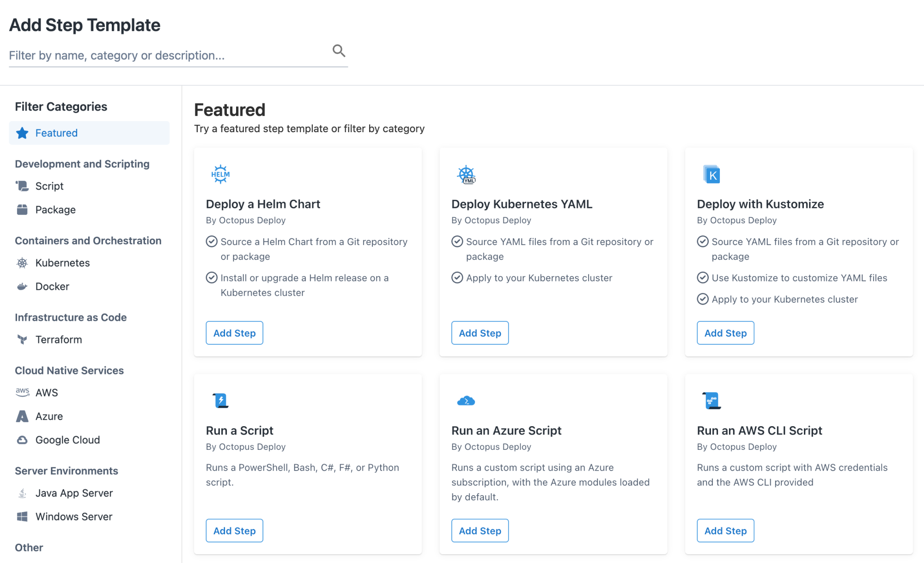Click the Docker whale icon
The width and height of the screenshot is (924, 563).
(x=22, y=287)
